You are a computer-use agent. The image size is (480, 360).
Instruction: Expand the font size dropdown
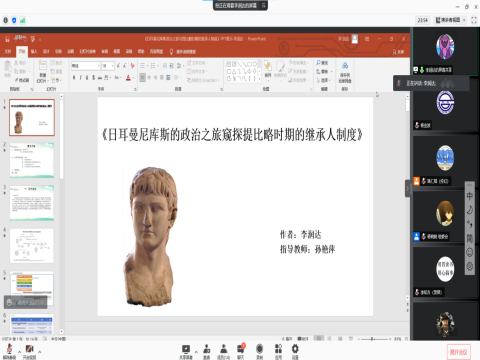pos(112,66)
